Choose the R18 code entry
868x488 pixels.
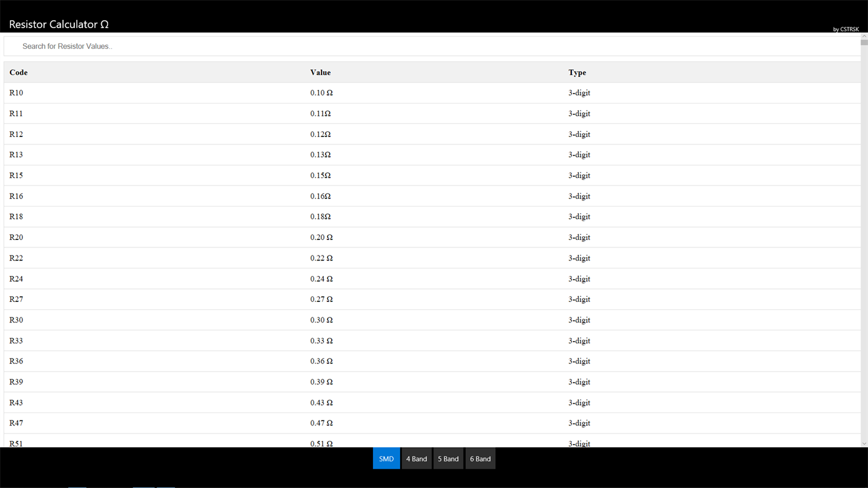tap(16, 216)
